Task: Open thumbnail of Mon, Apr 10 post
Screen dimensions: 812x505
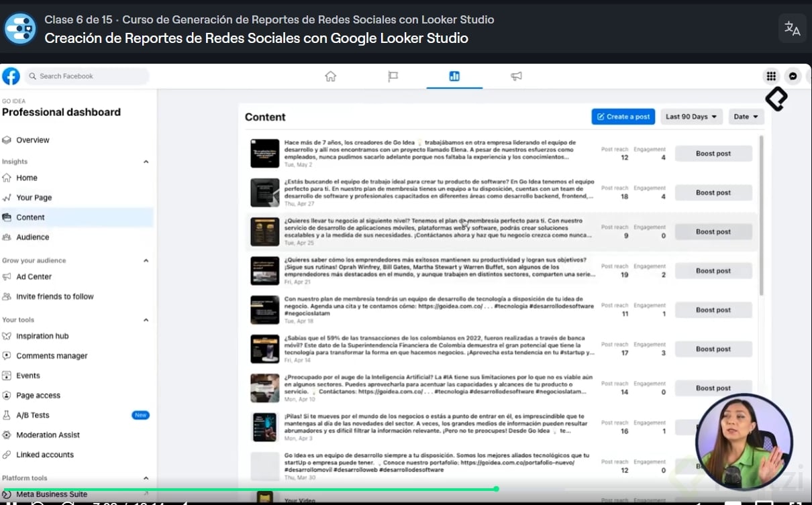Action: point(264,388)
